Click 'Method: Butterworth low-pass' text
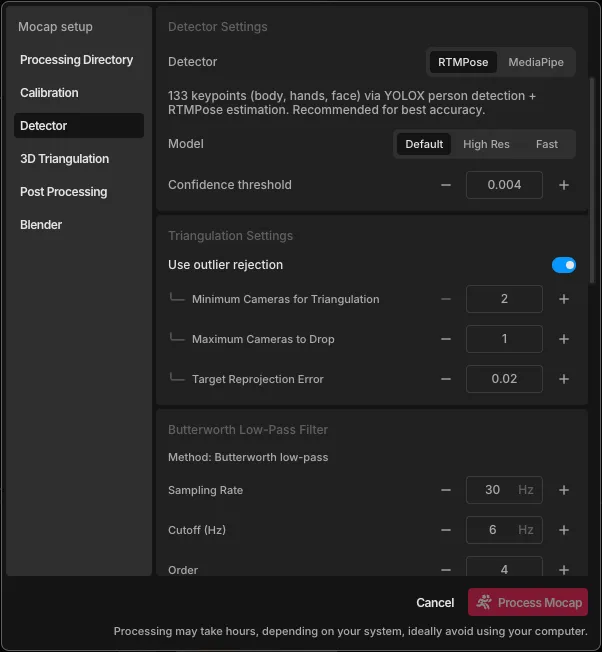 point(248,457)
